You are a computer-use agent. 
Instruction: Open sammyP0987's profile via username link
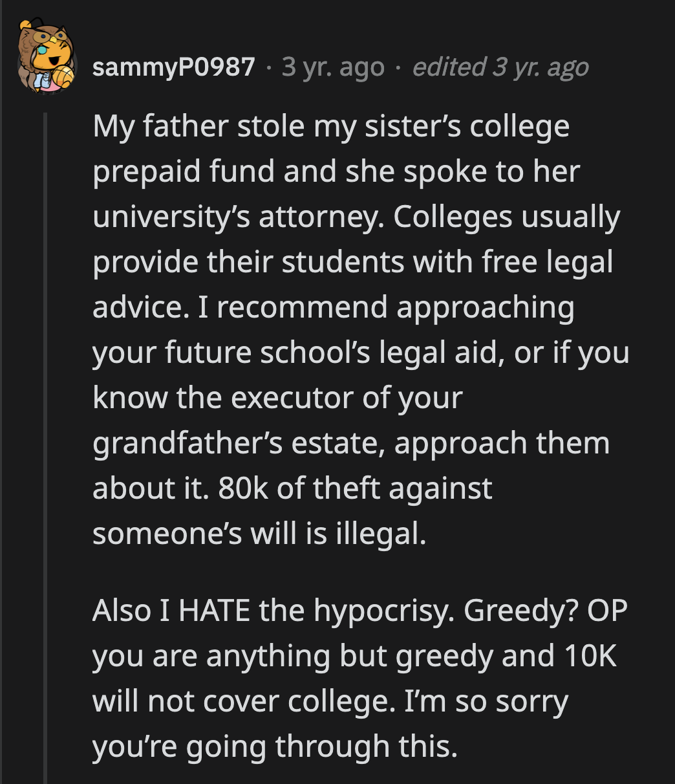(175, 67)
